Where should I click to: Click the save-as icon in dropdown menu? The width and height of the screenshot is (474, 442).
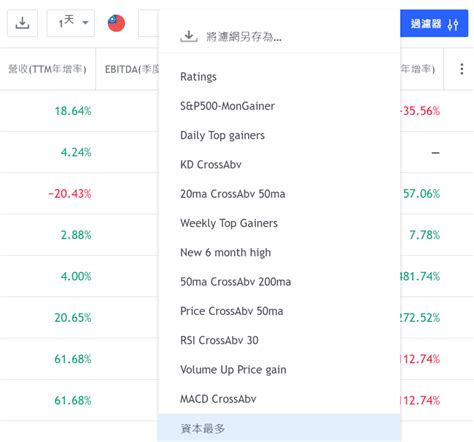click(189, 36)
